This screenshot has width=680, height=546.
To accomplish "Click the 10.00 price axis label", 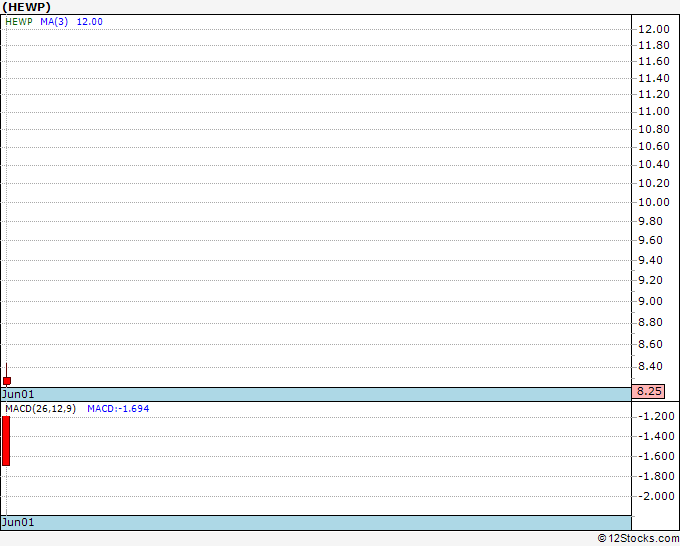I will 654,202.
